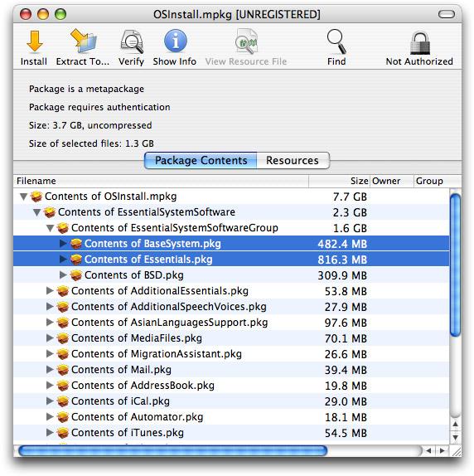Click the AdditionalSpeechVoices.pkg package icon

(63, 307)
